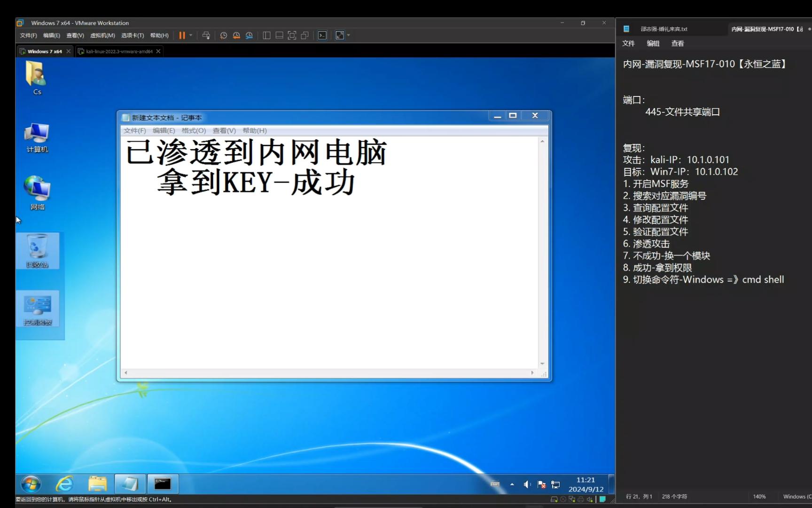Open Notepad 编辑(E) menu

click(x=164, y=130)
